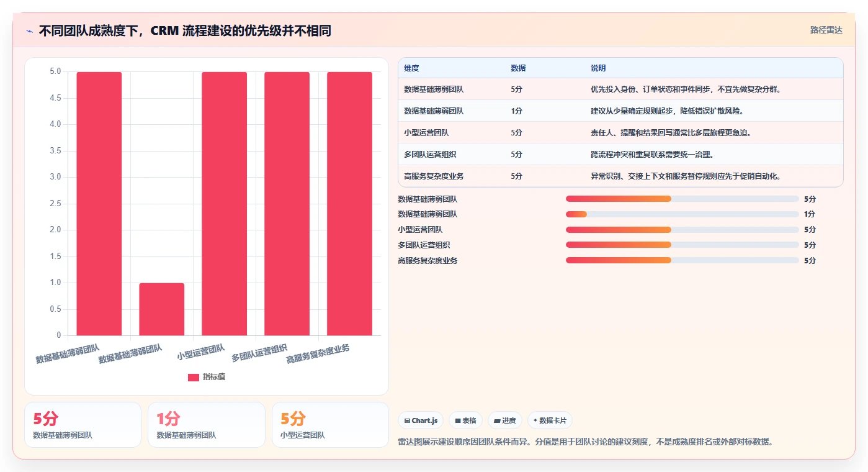Click the 说明 column header
Viewport: 868px width, 472px height.
[598, 68]
